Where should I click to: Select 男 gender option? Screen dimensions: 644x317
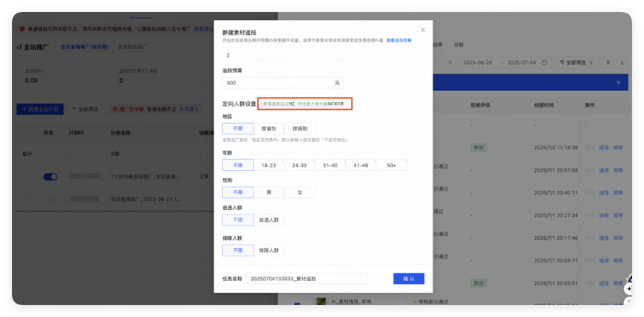(268, 192)
